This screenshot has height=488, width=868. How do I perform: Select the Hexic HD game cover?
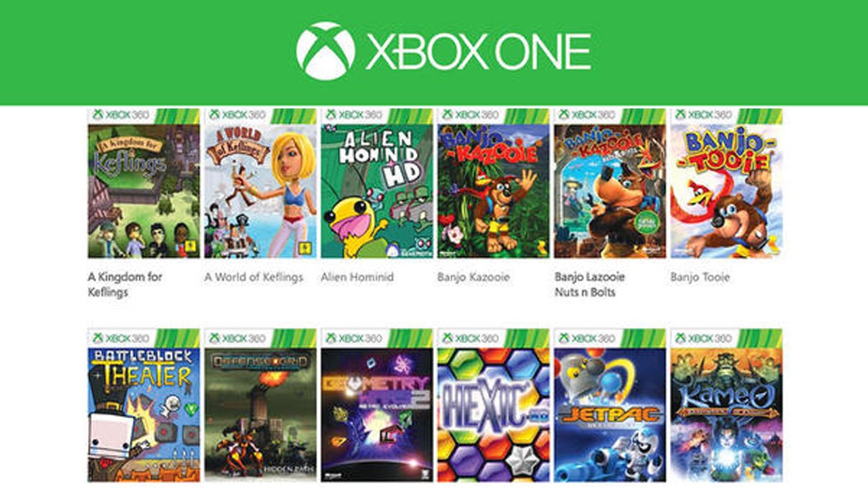click(x=494, y=405)
